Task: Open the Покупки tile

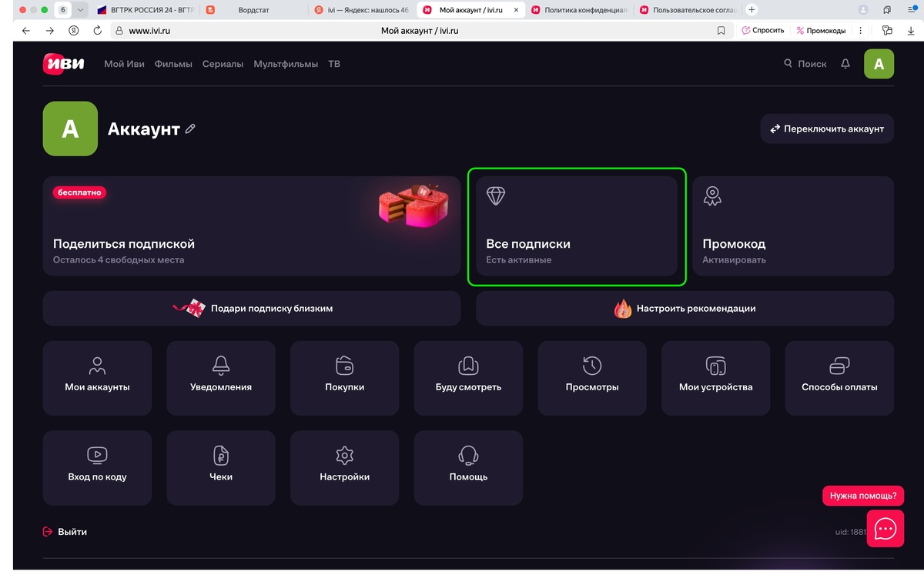Action: coord(345,378)
